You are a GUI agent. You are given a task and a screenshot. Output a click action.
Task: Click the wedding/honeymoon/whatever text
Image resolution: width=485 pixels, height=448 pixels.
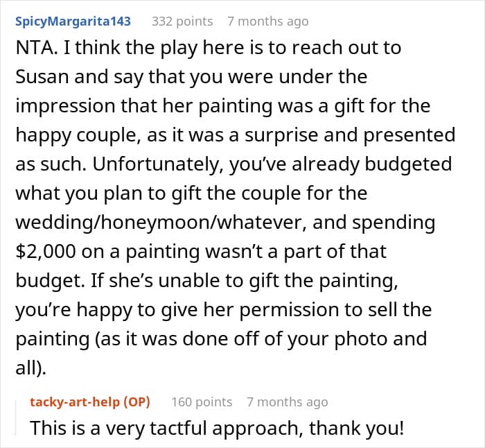(161, 223)
